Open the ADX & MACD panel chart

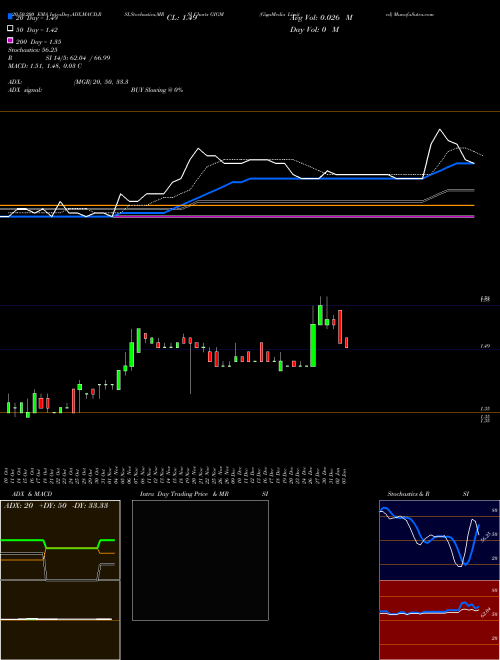pyautogui.click(x=60, y=580)
